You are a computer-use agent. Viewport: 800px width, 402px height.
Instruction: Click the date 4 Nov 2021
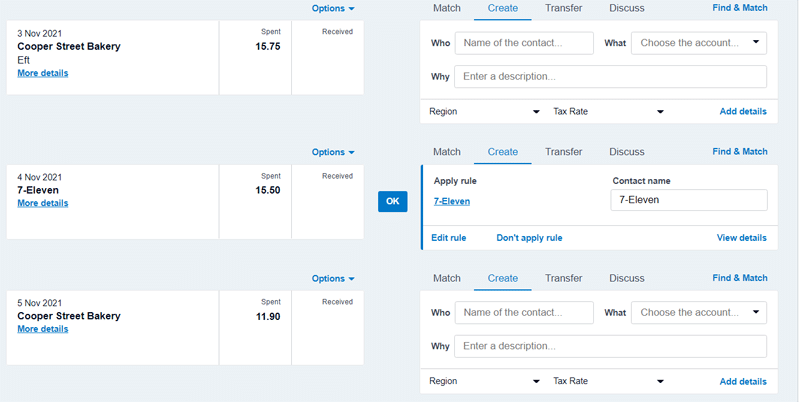(39, 178)
